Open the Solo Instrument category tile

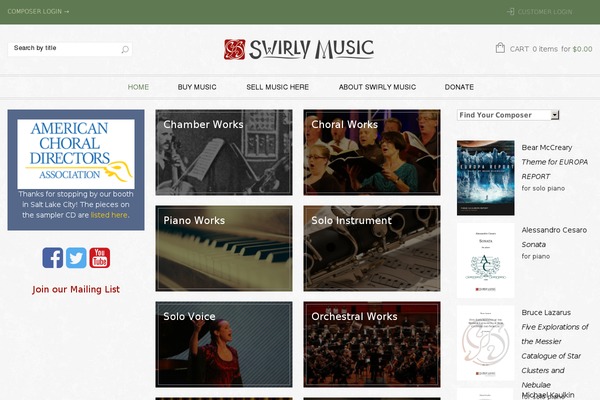coord(372,248)
